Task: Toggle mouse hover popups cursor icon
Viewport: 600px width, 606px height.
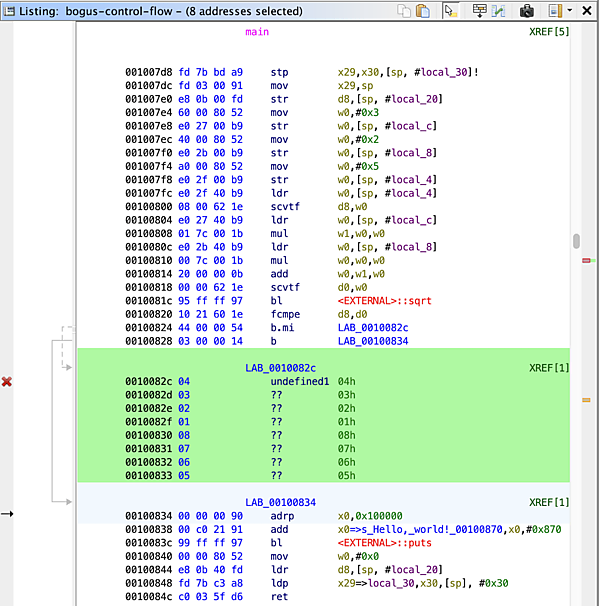Action: [451, 10]
